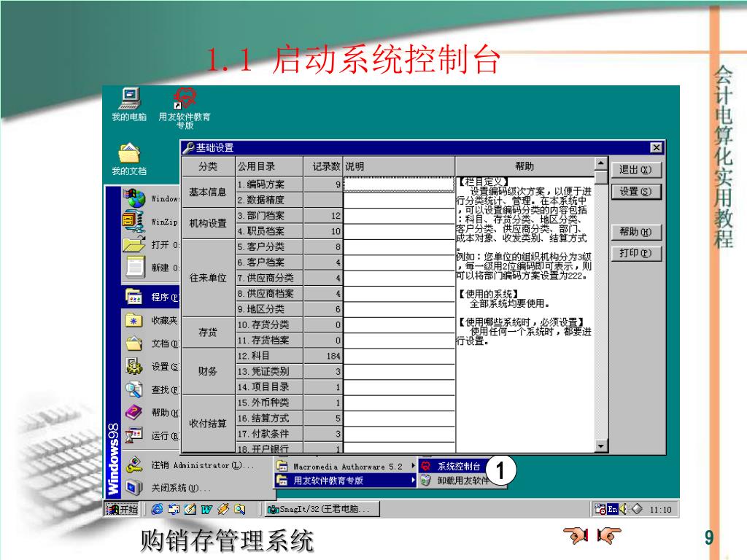Viewport: 747px width, 560px height.
Task: Click the 11:10 clock in tray
Action: [660, 510]
